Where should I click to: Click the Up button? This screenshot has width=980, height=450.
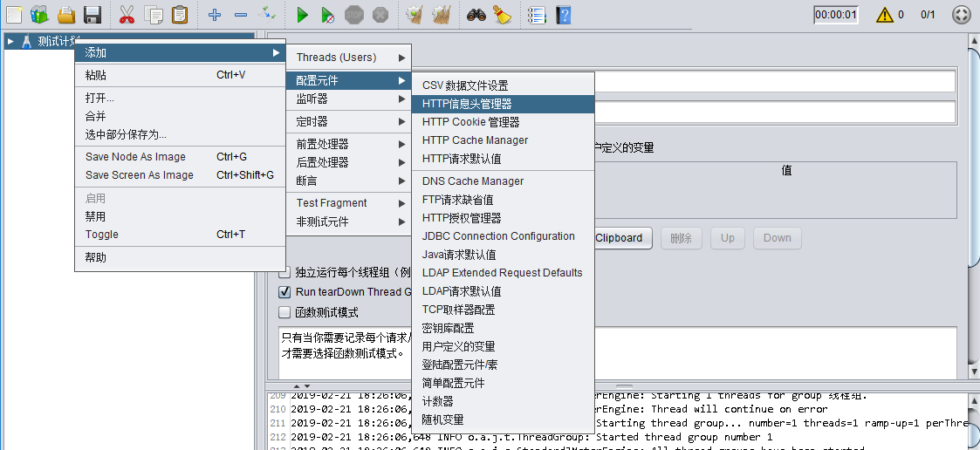pyautogui.click(x=728, y=237)
